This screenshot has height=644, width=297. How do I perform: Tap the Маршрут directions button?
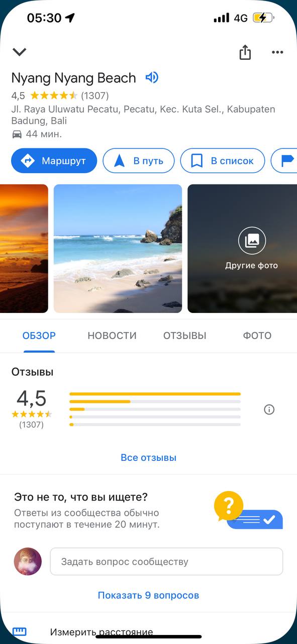tap(54, 161)
